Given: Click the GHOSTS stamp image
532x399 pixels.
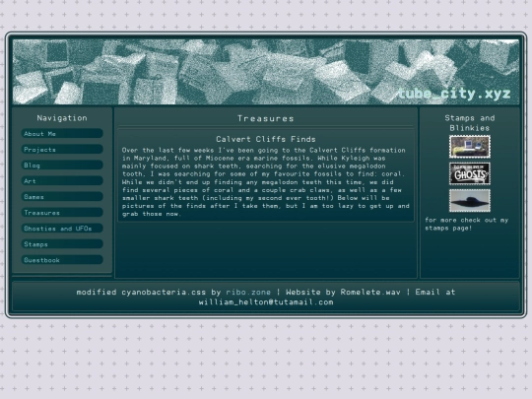Looking at the screenshot, I should point(470,173).
